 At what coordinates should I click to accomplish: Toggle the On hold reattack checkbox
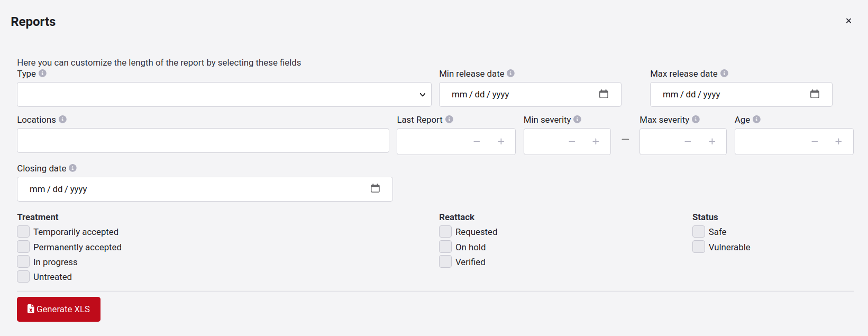[x=445, y=247]
